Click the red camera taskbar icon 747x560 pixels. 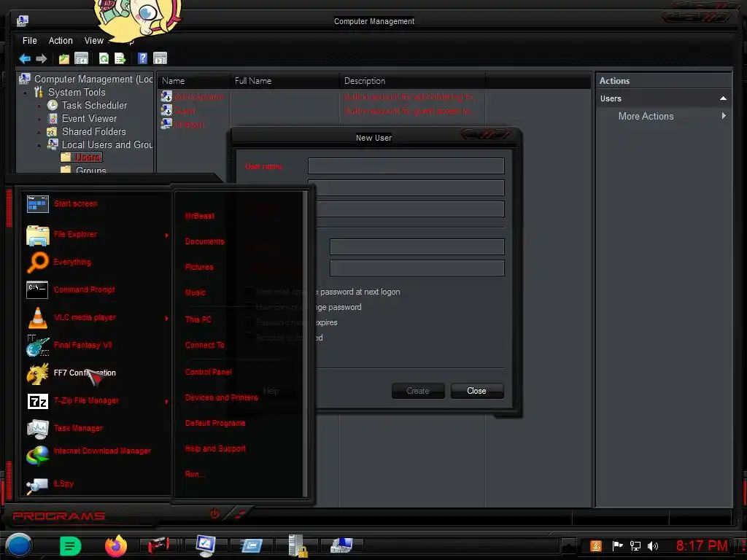coord(158,545)
